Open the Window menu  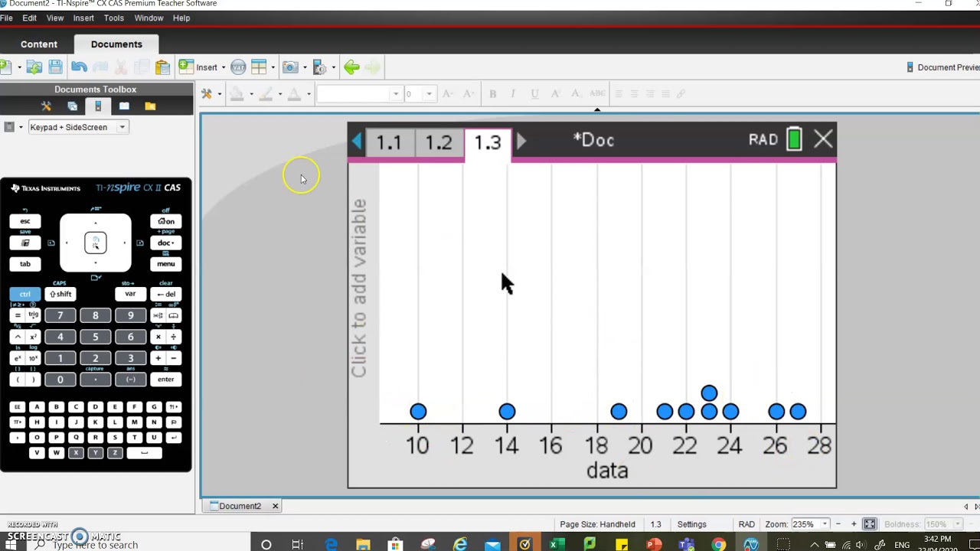(x=149, y=18)
